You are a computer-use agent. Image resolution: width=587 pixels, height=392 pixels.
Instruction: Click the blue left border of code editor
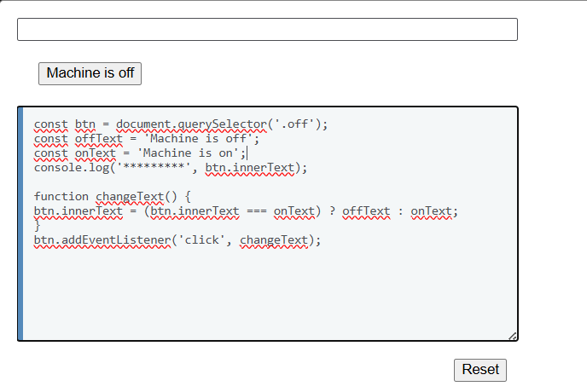point(20,223)
